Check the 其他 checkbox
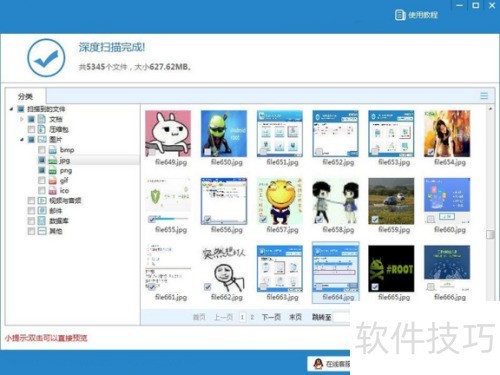The image size is (500, 375). pyautogui.click(x=31, y=231)
